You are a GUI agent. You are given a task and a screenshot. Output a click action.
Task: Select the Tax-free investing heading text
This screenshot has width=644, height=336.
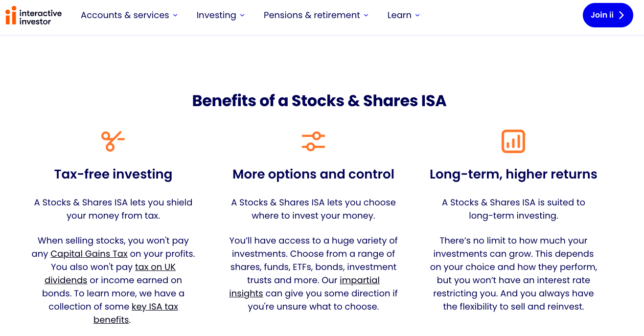point(113,174)
